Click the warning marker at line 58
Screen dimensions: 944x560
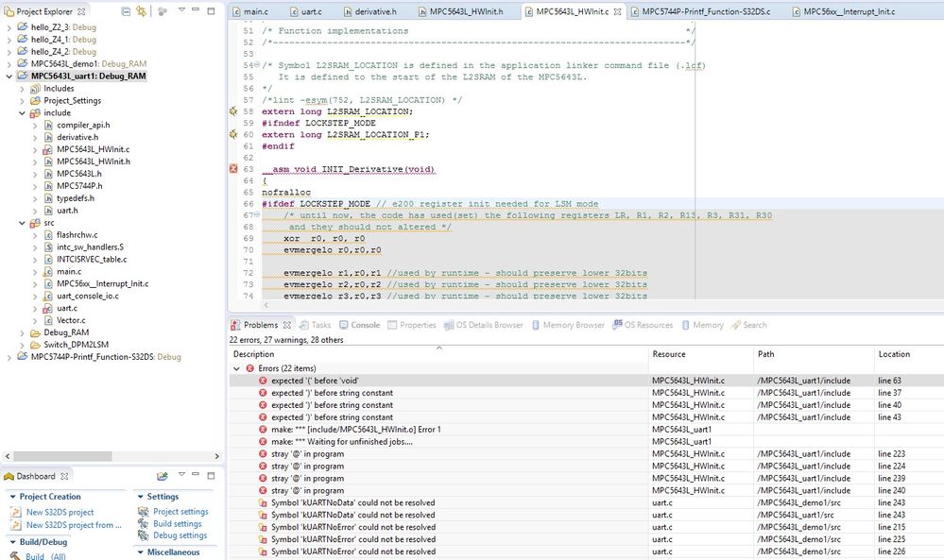pyautogui.click(x=233, y=111)
